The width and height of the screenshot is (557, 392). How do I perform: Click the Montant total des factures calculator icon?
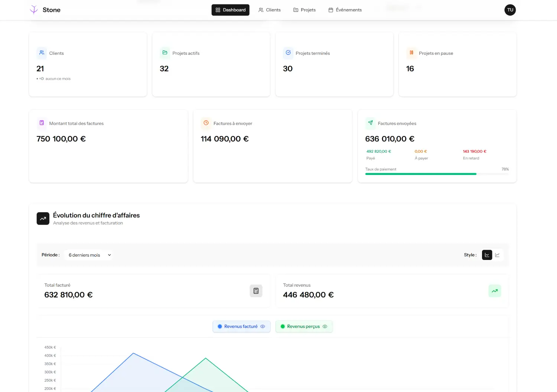pyautogui.click(x=42, y=123)
